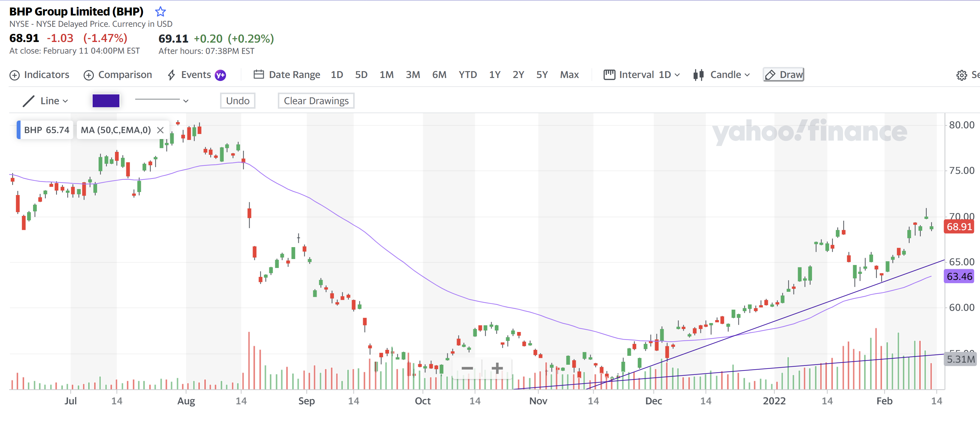Viewport: 980px width, 421px height.
Task: Select the 2Y date range
Action: (x=518, y=75)
